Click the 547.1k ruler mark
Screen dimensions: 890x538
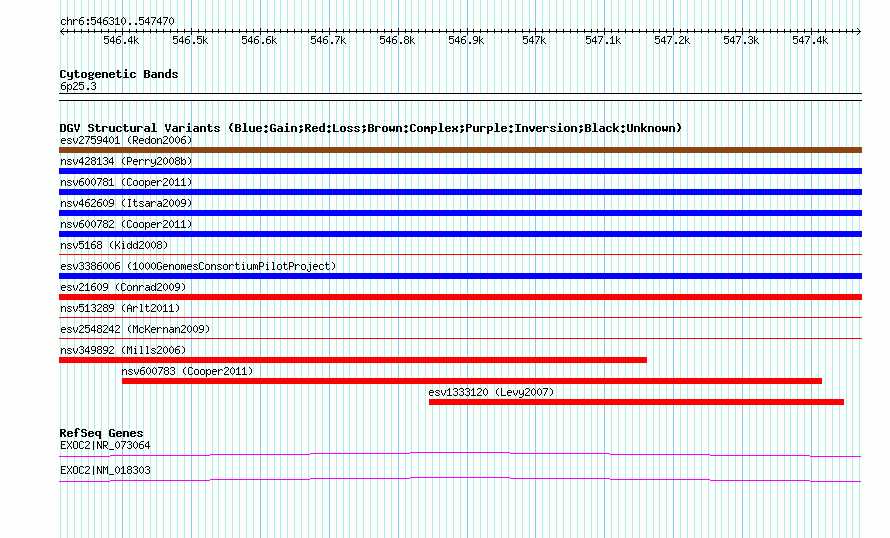pyautogui.click(x=603, y=40)
